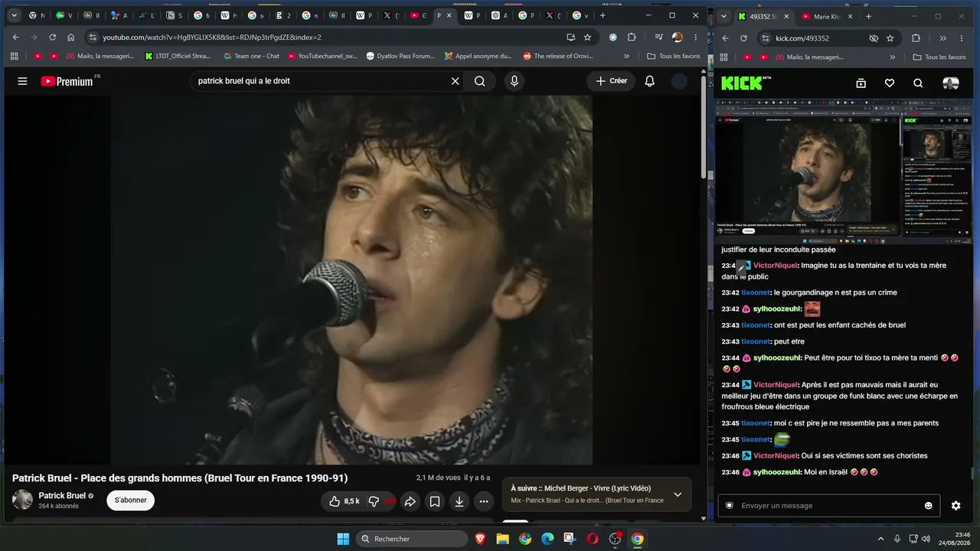This screenshot has width=980, height=551.
Task: Open the YouTube guide hamburger menu
Action: (22, 81)
